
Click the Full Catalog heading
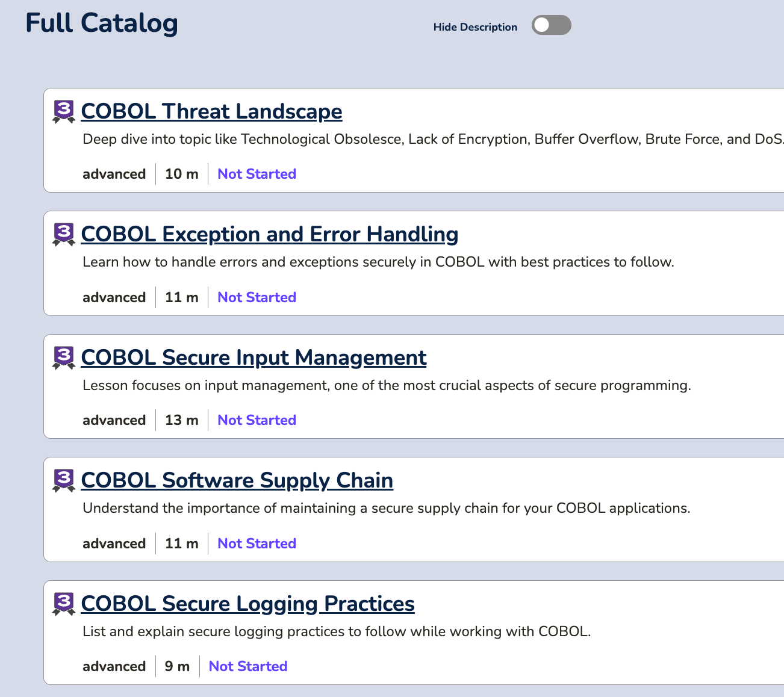102,23
